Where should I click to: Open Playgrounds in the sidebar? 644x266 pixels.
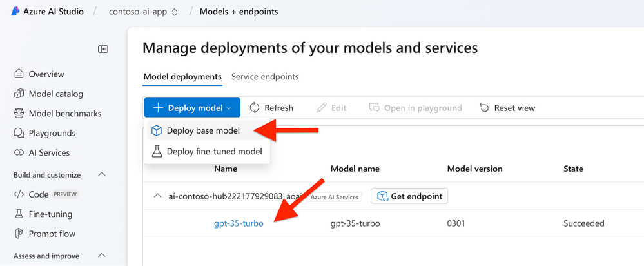click(x=52, y=133)
